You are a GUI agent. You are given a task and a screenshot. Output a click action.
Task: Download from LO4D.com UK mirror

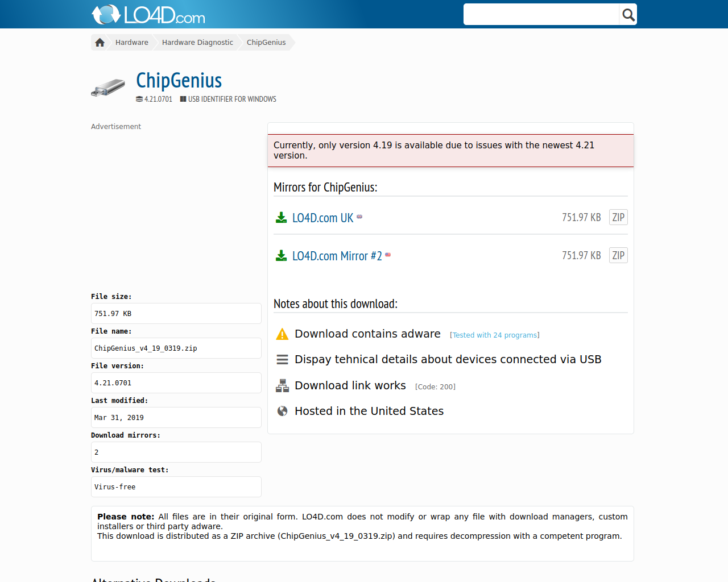(x=322, y=218)
